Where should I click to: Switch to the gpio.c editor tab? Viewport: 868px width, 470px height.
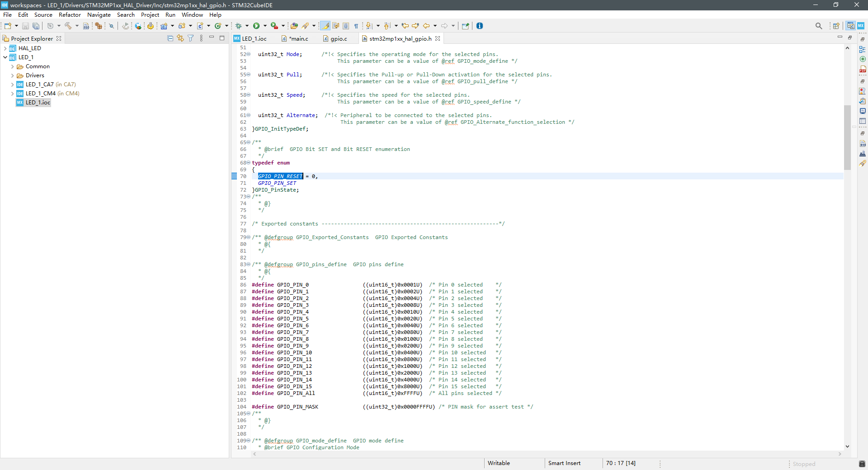coord(338,39)
